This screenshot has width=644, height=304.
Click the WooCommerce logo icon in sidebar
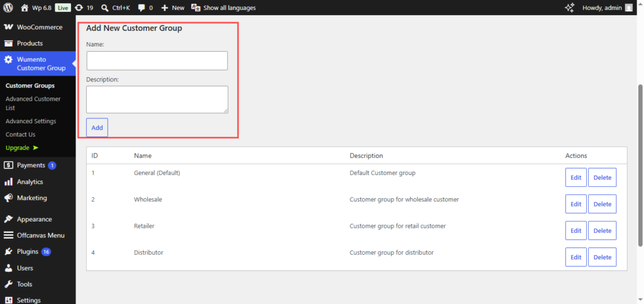pos(8,27)
